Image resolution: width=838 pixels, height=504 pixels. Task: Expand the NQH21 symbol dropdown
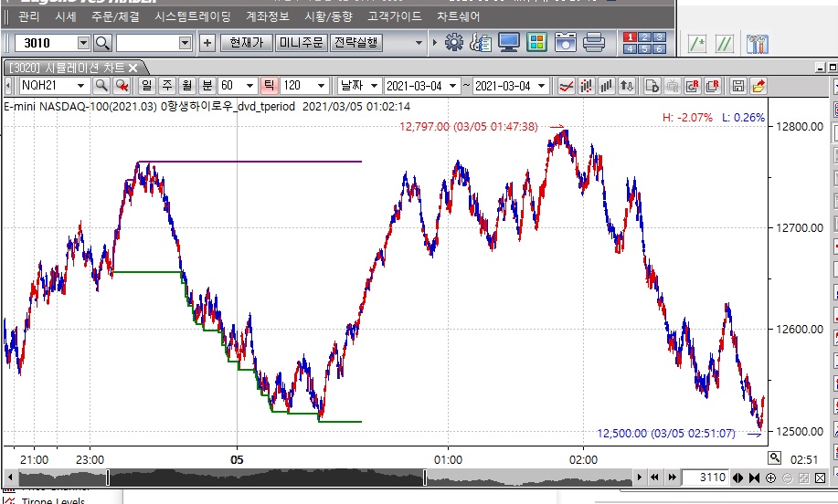coord(81,86)
